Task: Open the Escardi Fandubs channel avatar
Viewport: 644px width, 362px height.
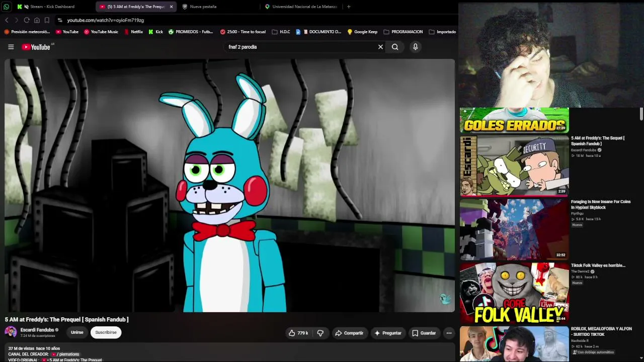Action: [x=11, y=332]
